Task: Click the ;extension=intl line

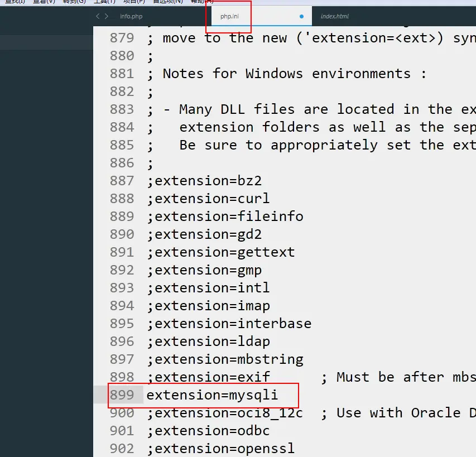Action: pos(209,288)
